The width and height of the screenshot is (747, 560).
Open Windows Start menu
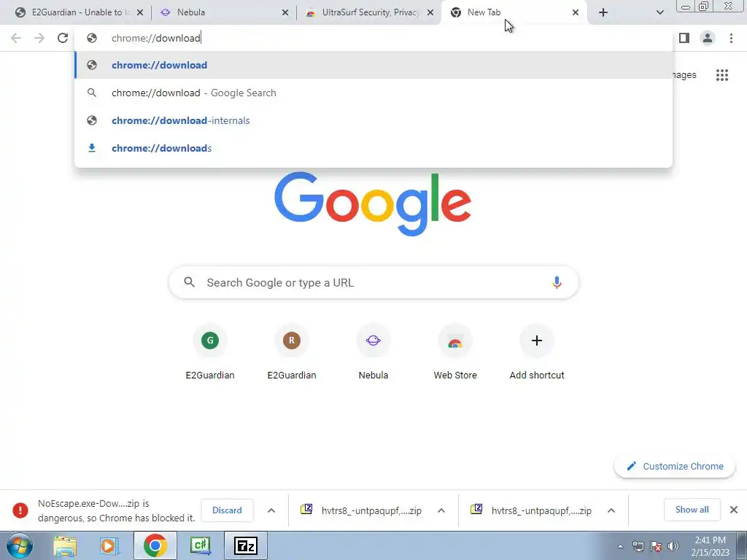[x=20, y=545]
